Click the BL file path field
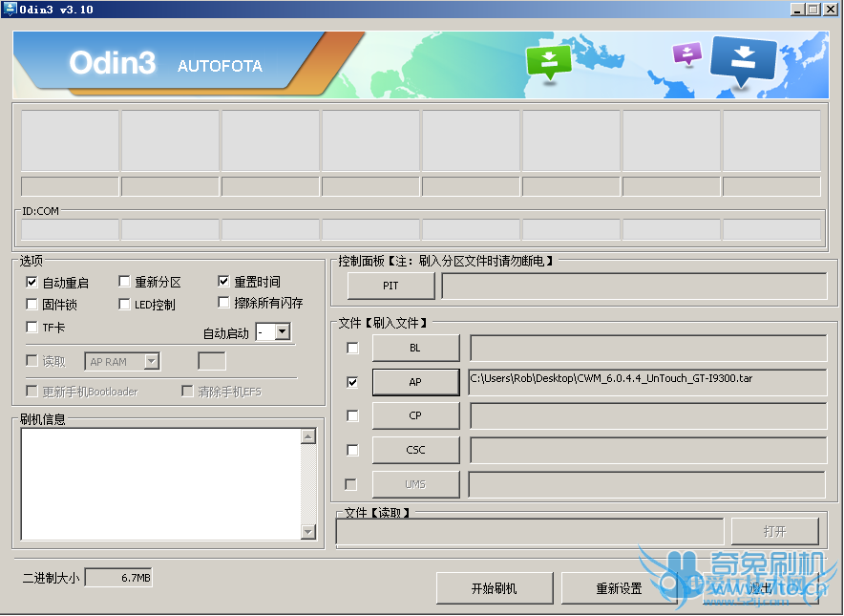The image size is (844, 616). click(648, 348)
